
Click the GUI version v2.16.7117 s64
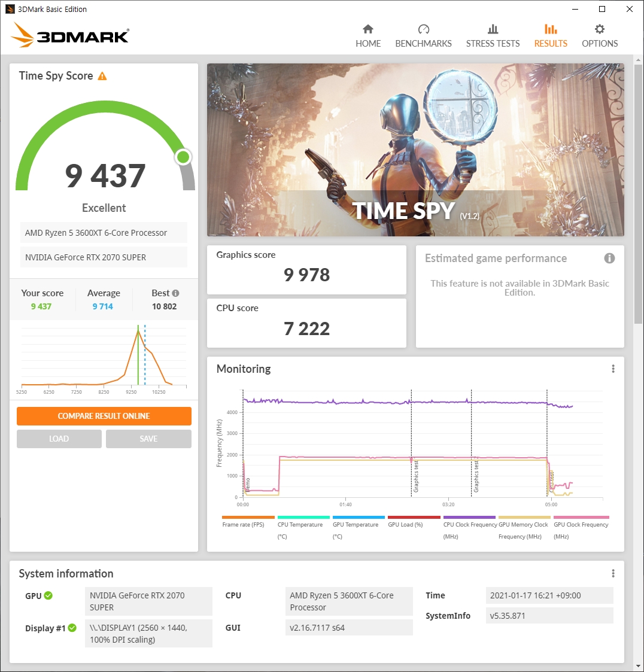349,628
